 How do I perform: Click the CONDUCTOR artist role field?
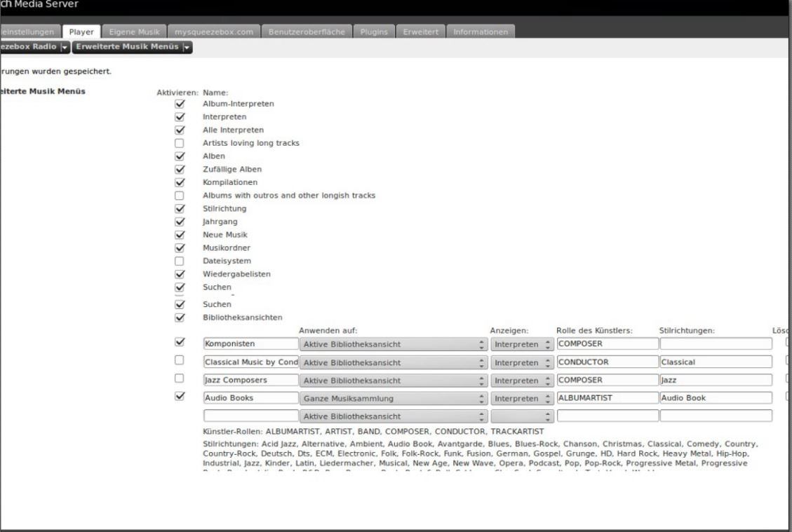[x=607, y=362]
